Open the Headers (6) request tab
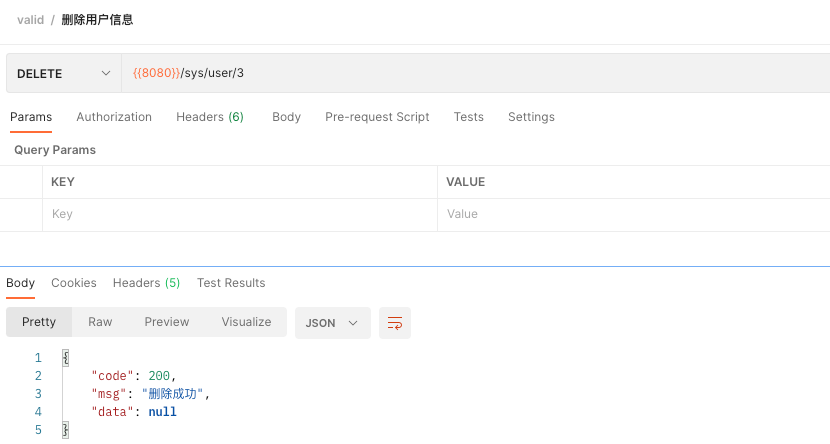830x444 pixels. (210, 117)
